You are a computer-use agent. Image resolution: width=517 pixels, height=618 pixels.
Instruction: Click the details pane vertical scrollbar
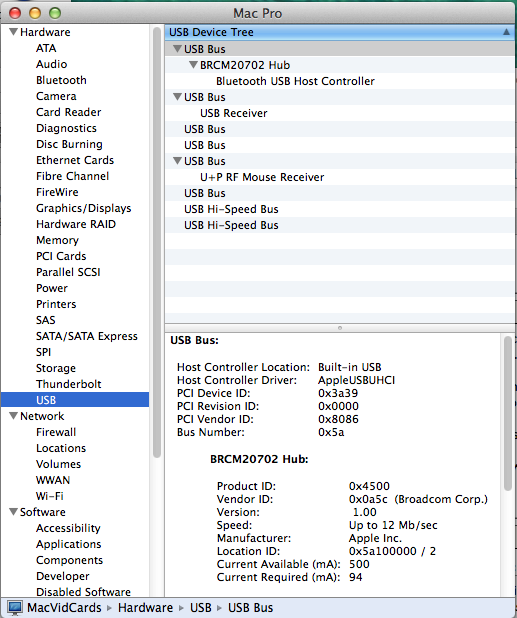click(x=508, y=414)
